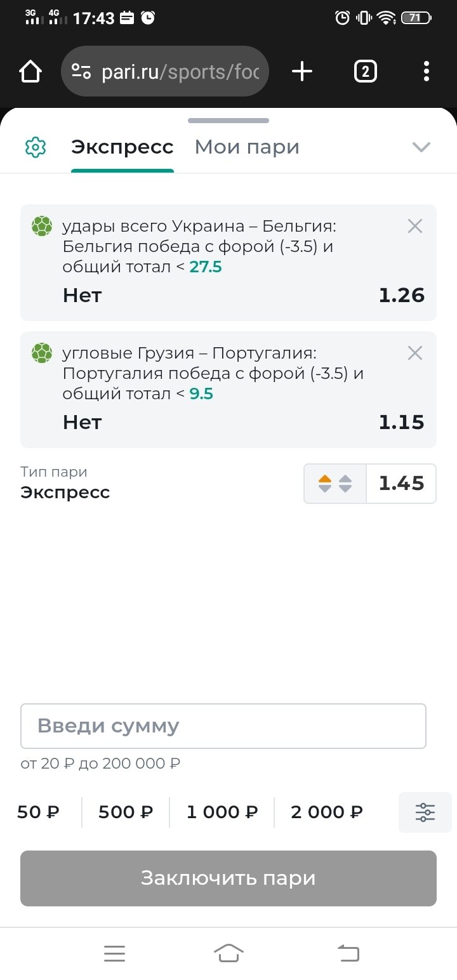Focus the Введи сумму input field
The height and width of the screenshot is (980, 457).
(223, 726)
